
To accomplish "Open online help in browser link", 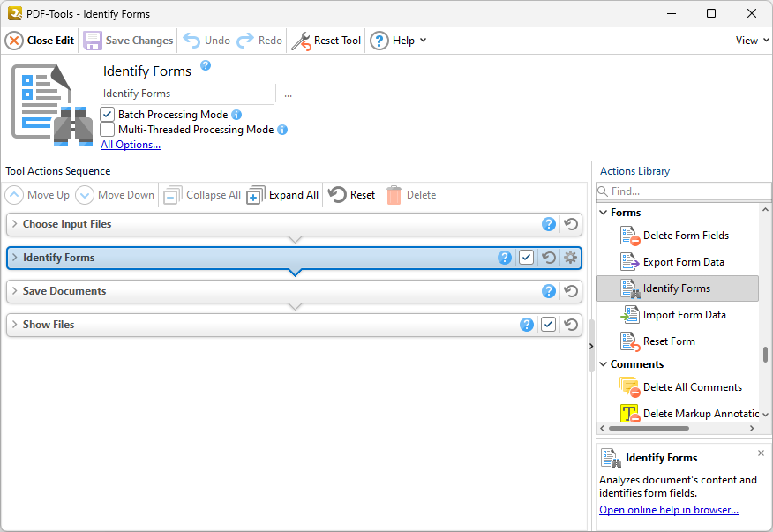I will pyautogui.click(x=669, y=510).
